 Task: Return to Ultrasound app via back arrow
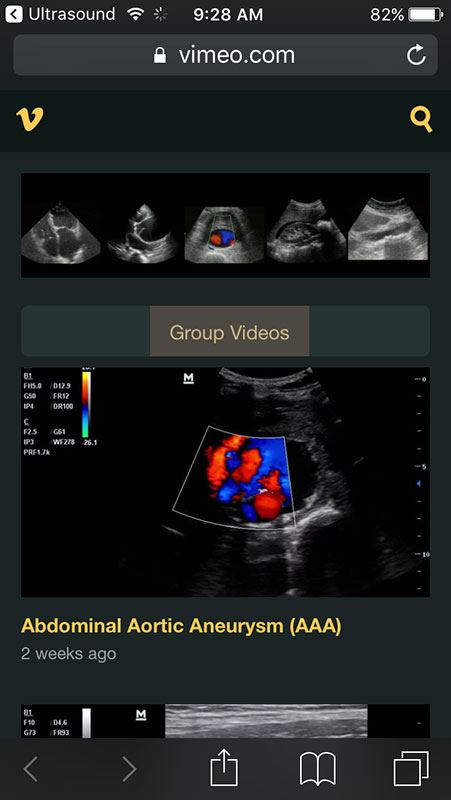point(14,14)
